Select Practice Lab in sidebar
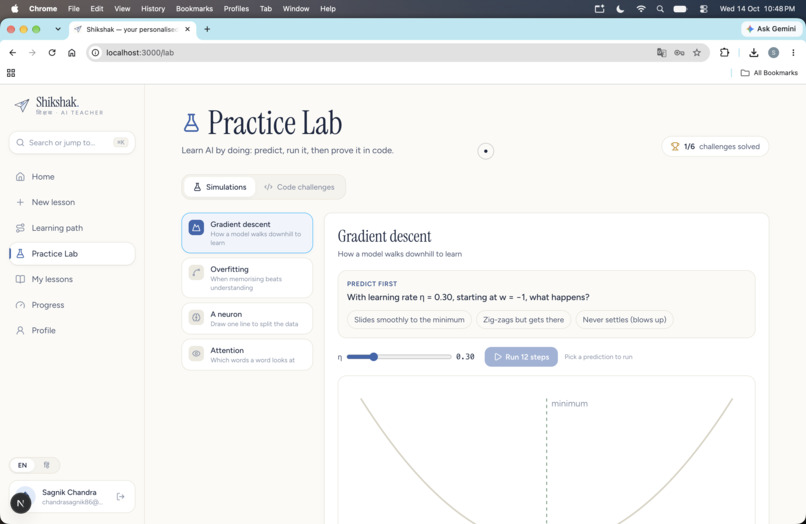The height and width of the screenshot is (524, 806). click(72, 254)
